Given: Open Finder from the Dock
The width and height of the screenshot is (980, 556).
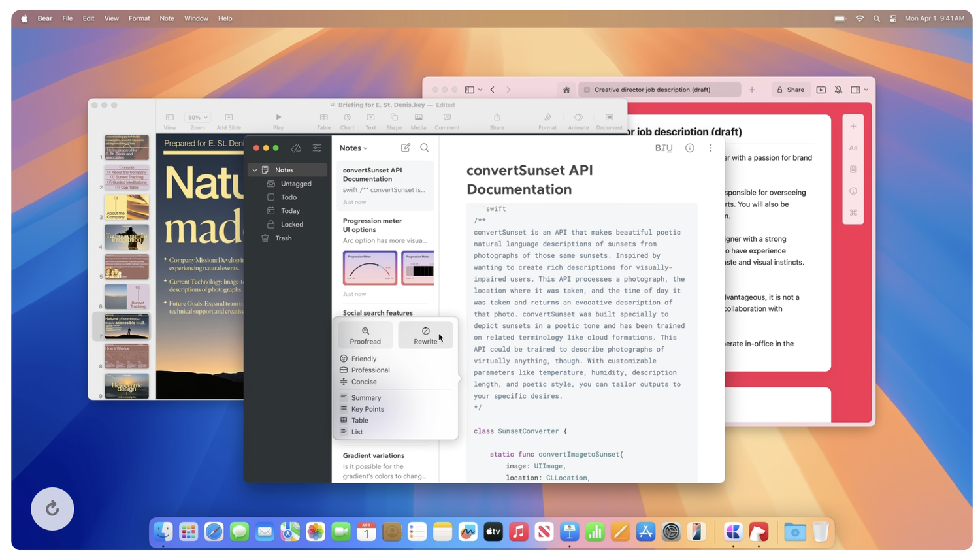Looking at the screenshot, I should pyautogui.click(x=163, y=532).
